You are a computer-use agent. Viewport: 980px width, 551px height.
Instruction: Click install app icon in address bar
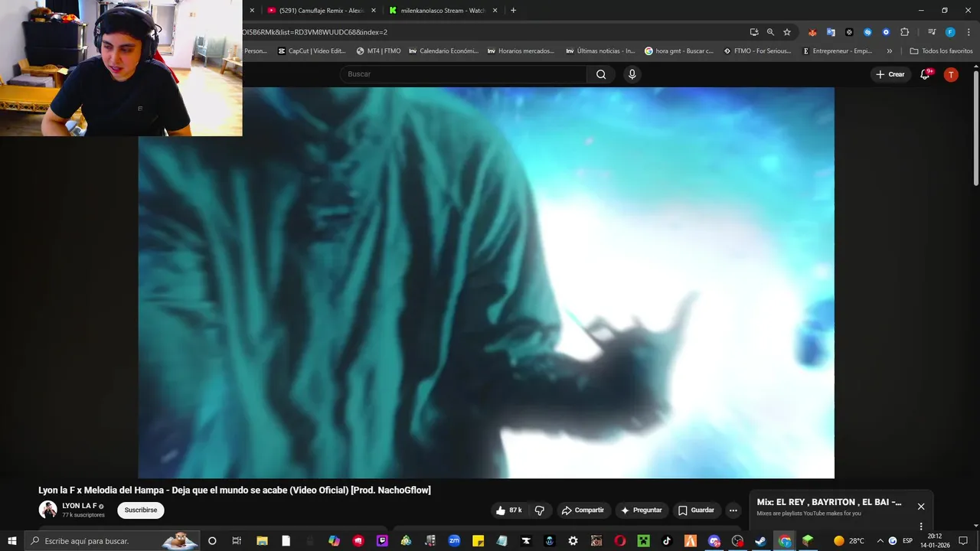point(754,32)
